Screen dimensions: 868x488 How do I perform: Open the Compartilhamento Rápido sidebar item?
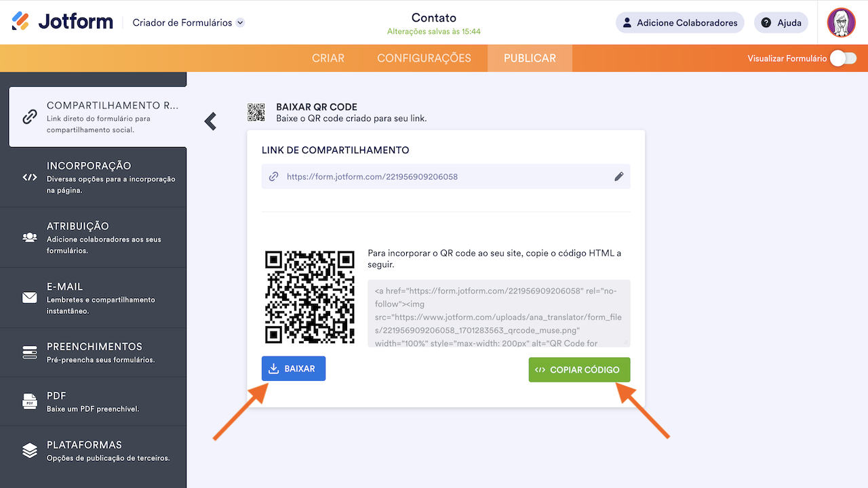click(x=98, y=117)
